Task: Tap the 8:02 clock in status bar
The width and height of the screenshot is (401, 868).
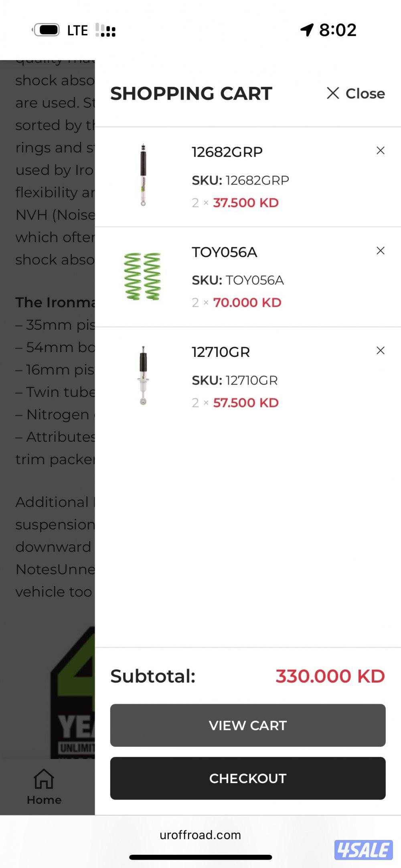Action: pyautogui.click(x=338, y=30)
